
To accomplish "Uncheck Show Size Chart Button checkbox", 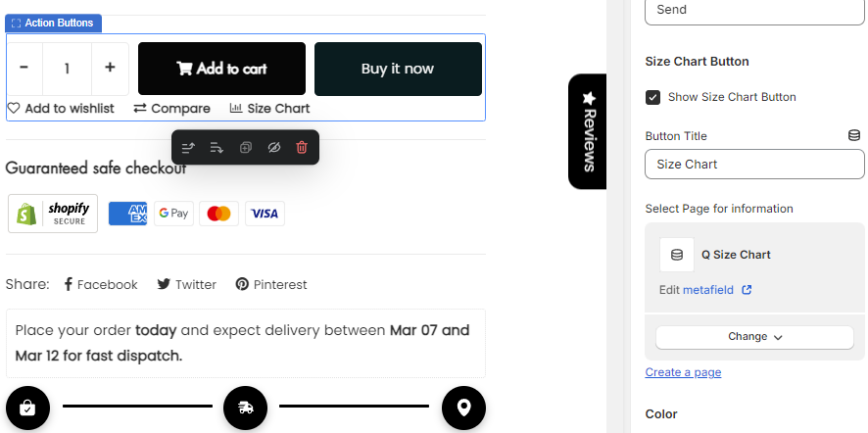I will click(x=653, y=97).
